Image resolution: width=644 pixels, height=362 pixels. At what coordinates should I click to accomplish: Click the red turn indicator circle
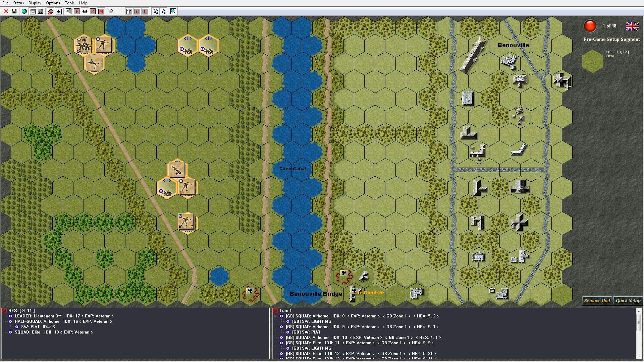[590, 26]
